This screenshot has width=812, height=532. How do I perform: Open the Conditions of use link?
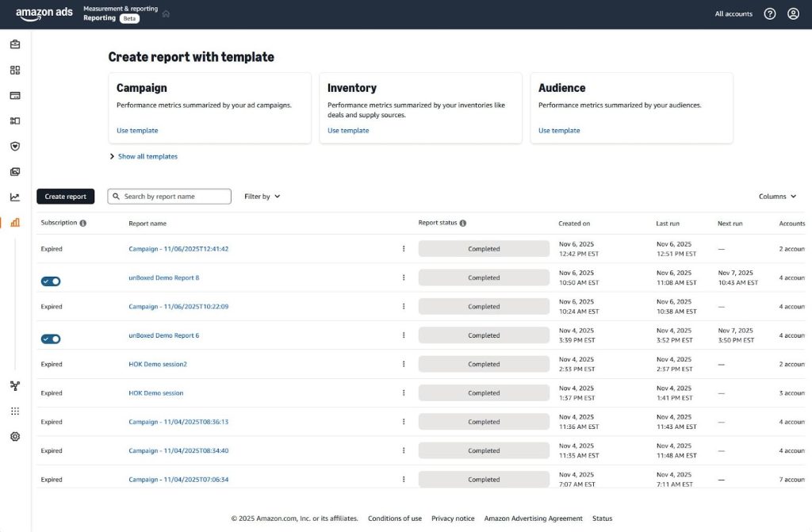click(395, 518)
